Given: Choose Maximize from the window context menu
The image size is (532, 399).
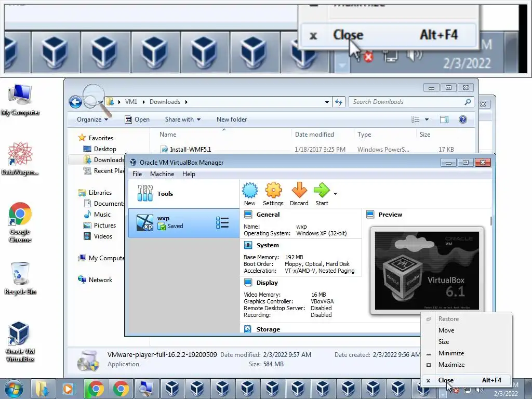Looking at the screenshot, I should click(466, 365).
